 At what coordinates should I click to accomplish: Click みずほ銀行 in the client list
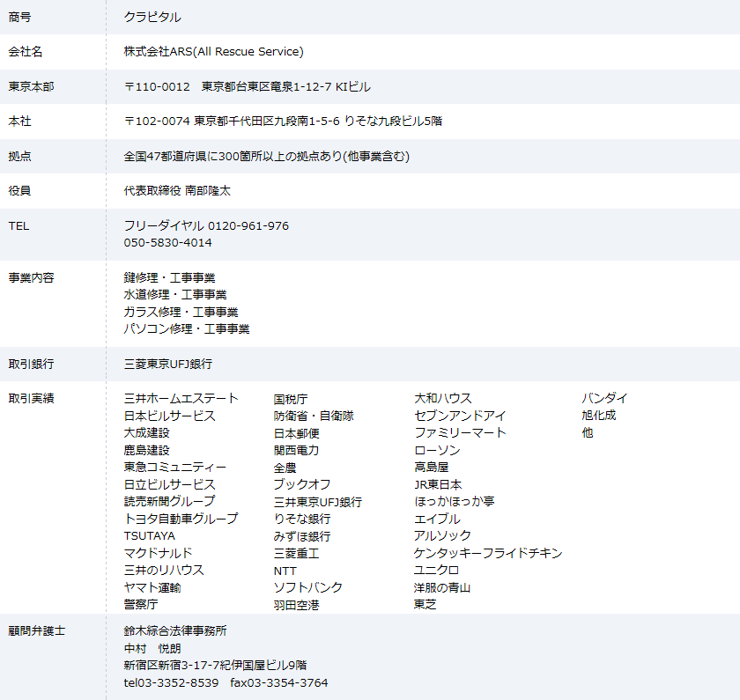[x=302, y=536]
